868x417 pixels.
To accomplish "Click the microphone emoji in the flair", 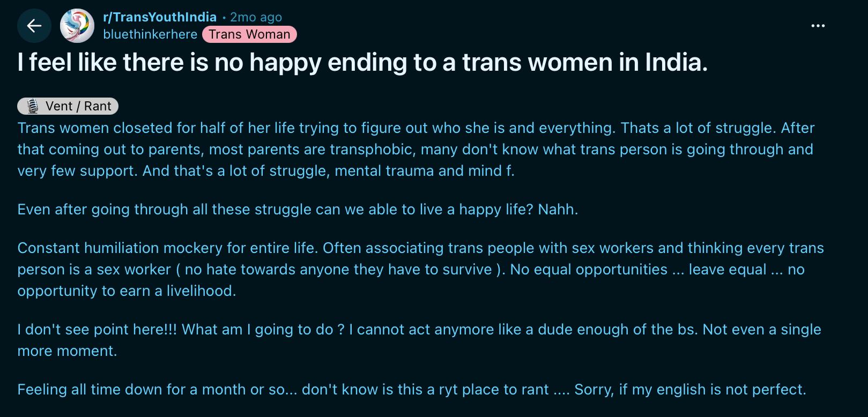I will 33,106.
